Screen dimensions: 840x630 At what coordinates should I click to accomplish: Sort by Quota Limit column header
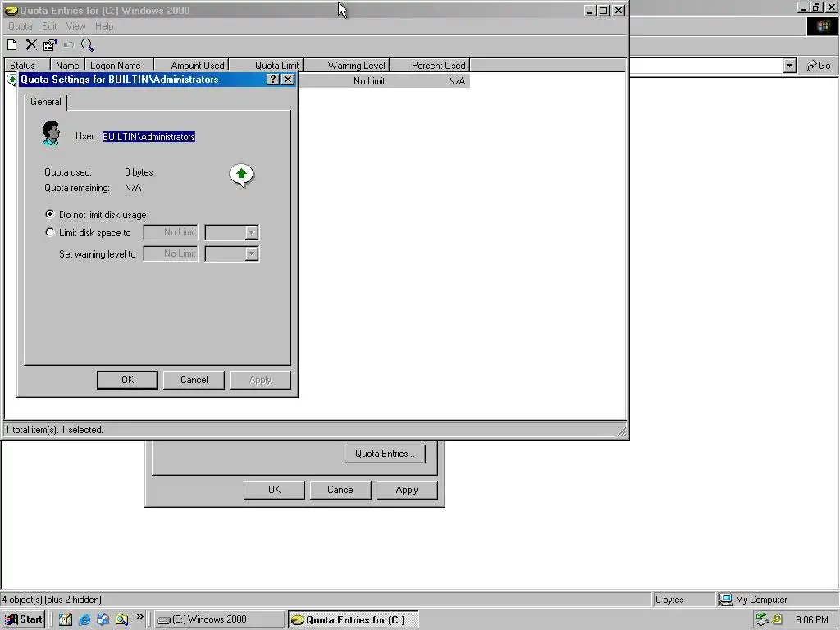(x=266, y=66)
